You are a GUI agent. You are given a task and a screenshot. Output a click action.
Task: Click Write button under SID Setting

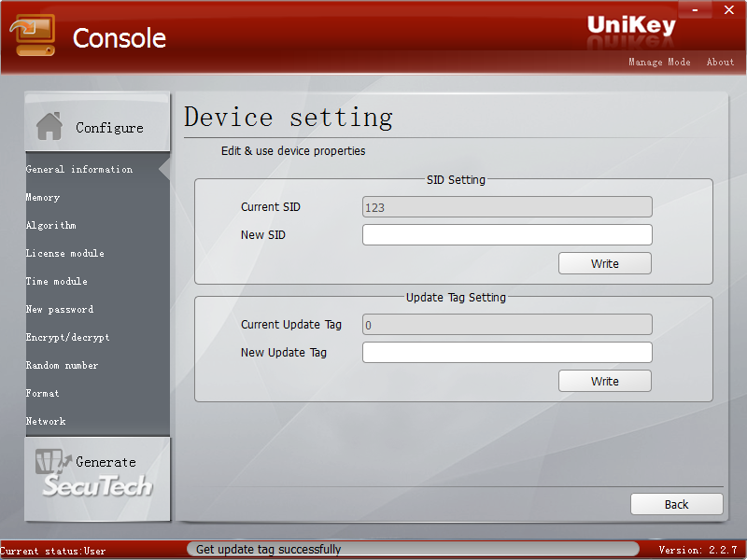click(604, 263)
